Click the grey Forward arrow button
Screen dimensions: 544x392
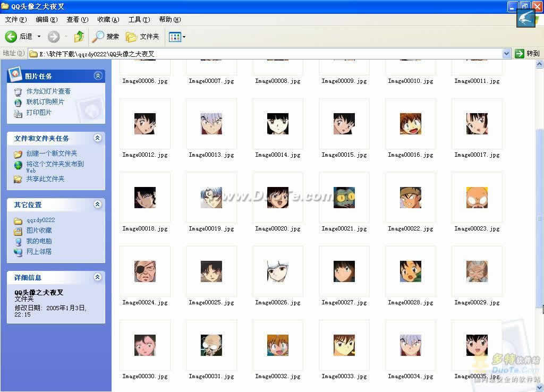(x=54, y=37)
